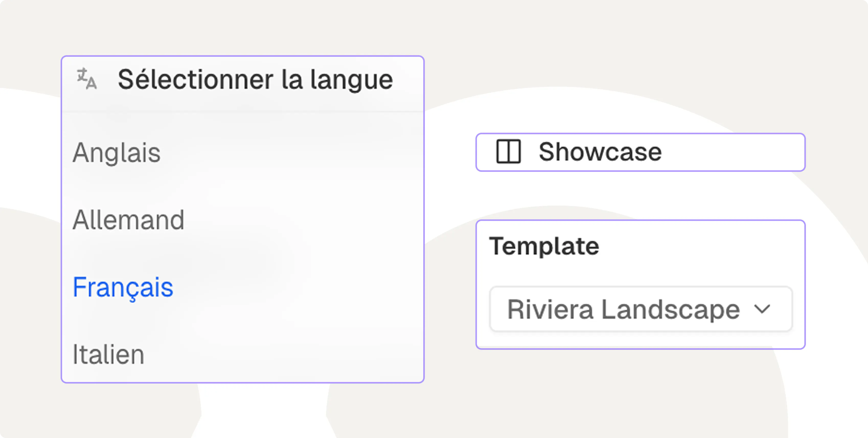
Task: Choose Allemand as the language
Action: tap(128, 220)
